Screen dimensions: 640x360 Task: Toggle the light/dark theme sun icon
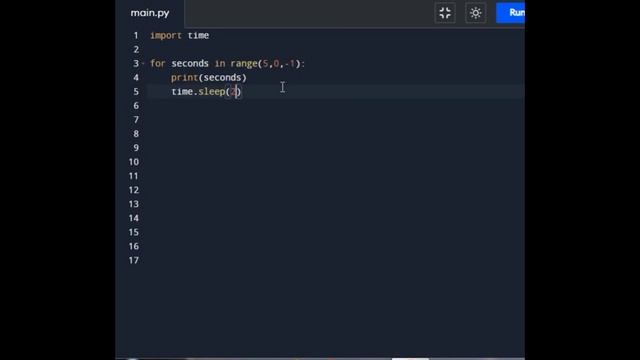coord(476,13)
